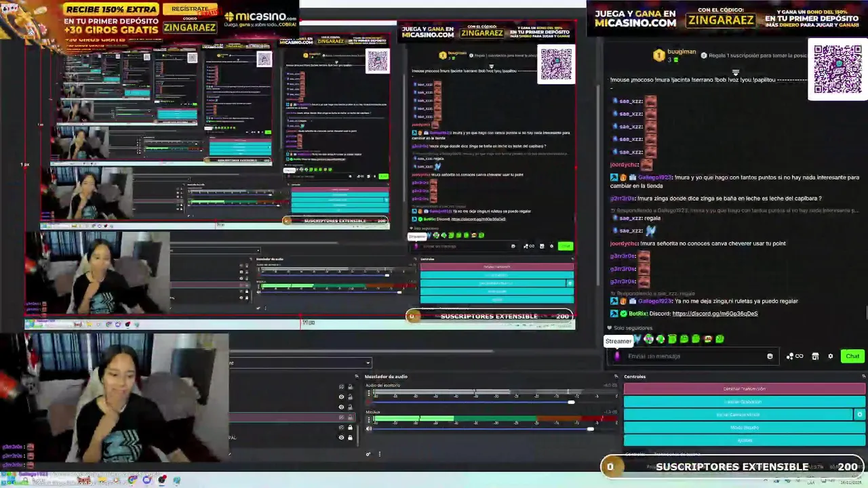Mute the Mic/Aux speaker icon
Screen dimensions: 868x488
(369, 428)
